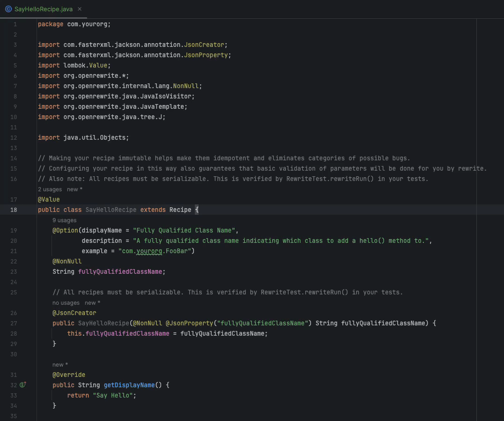Image resolution: width=504 pixels, height=421 pixels.
Task: Click field 'fullyQualifiedClassName' on line 23
Action: 120,272
